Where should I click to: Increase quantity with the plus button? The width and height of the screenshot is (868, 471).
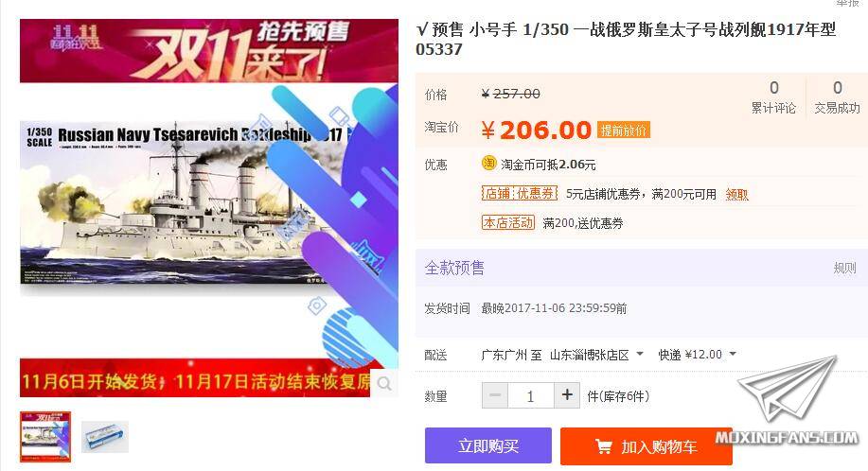567,395
